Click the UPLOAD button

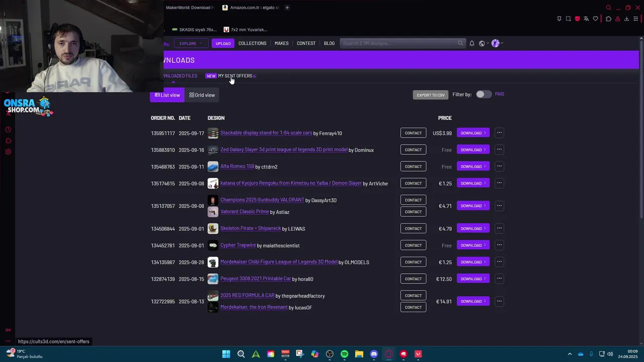(223, 43)
